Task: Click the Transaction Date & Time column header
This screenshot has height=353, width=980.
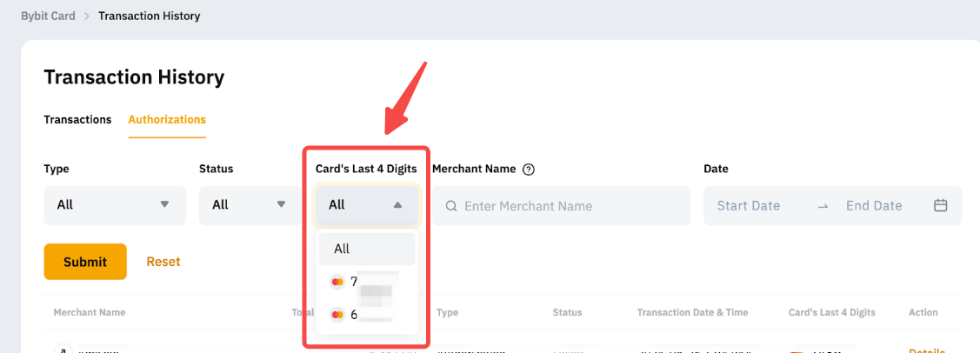Action: tap(692, 313)
